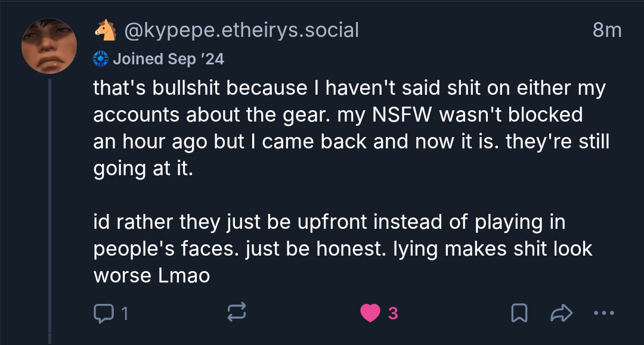Show who liked via the 3 count
This screenshot has width=644, height=345.
tap(392, 313)
